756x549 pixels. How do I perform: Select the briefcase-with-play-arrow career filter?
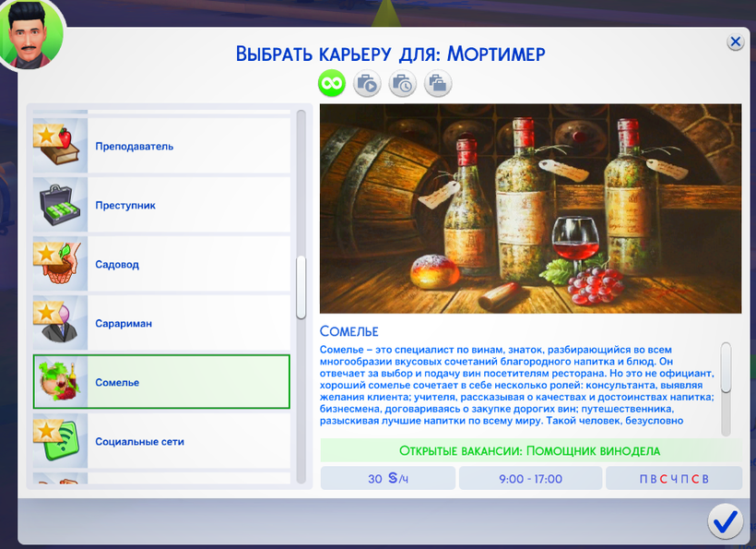click(x=367, y=83)
